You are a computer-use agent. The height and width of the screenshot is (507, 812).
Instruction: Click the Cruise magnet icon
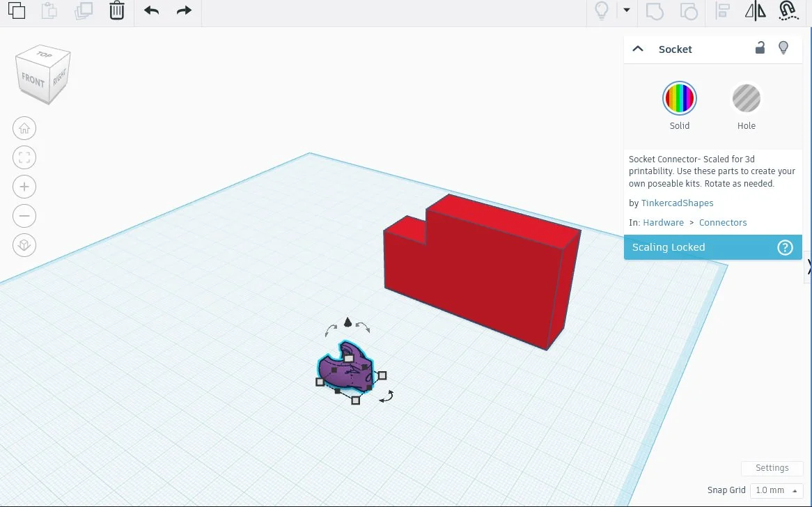(788, 10)
